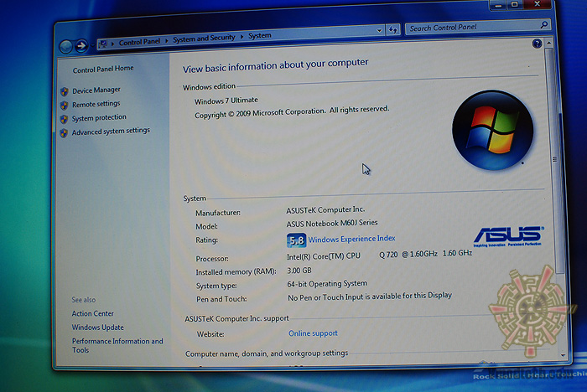
Task: Select the System breadcrumb item
Action: [x=260, y=35]
